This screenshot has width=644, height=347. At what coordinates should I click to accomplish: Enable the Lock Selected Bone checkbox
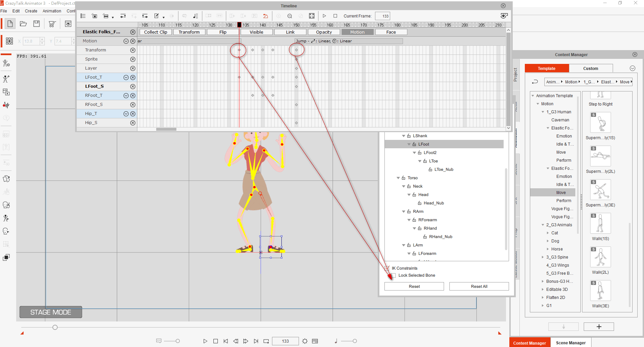point(393,275)
